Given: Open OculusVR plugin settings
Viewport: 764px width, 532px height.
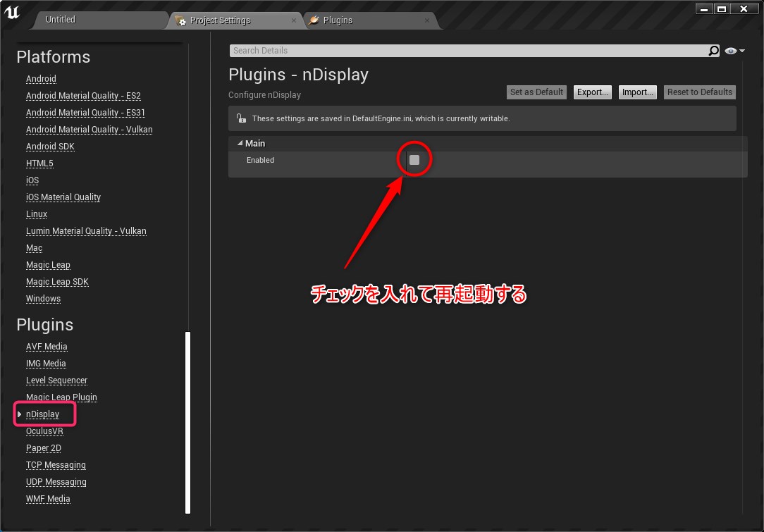Looking at the screenshot, I should [44, 431].
